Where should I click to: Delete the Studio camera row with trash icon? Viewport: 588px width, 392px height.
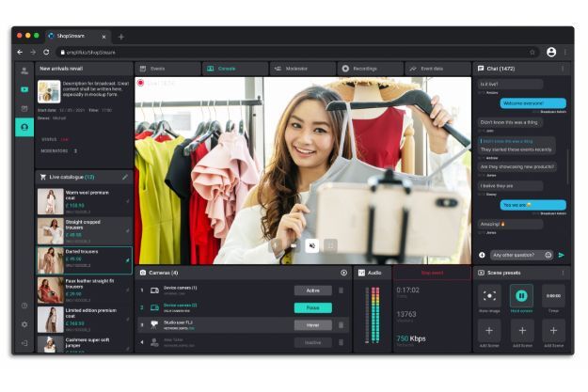tap(342, 325)
